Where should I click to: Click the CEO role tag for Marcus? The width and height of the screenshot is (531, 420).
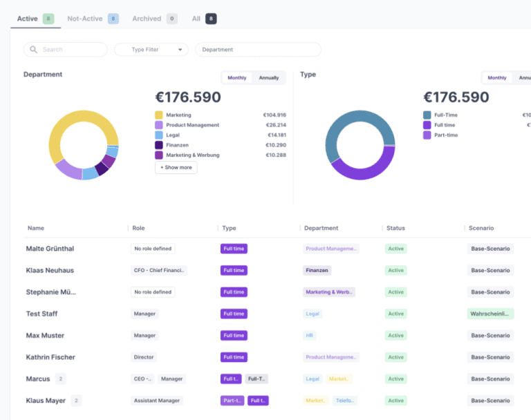point(142,379)
